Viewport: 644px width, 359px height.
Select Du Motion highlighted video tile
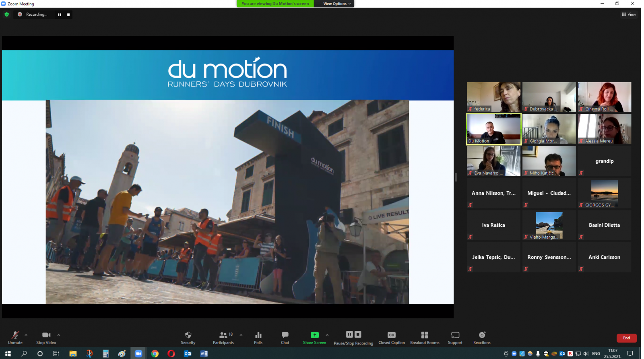coord(493,129)
